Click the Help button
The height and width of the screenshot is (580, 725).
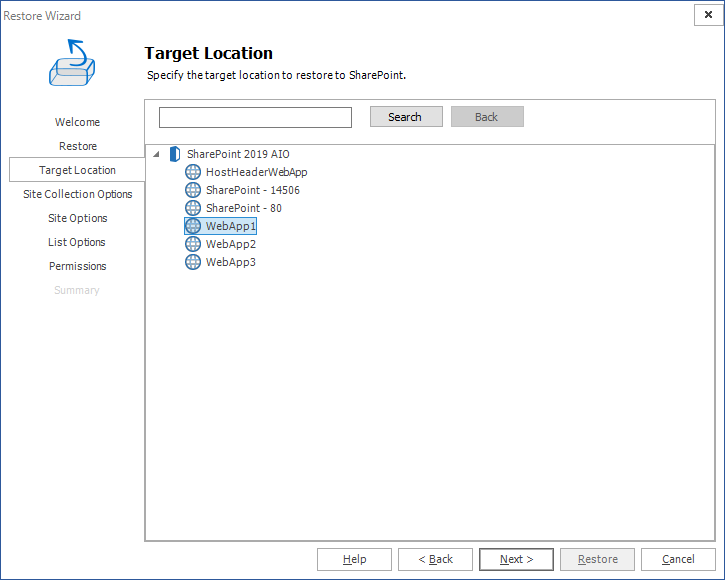point(354,560)
